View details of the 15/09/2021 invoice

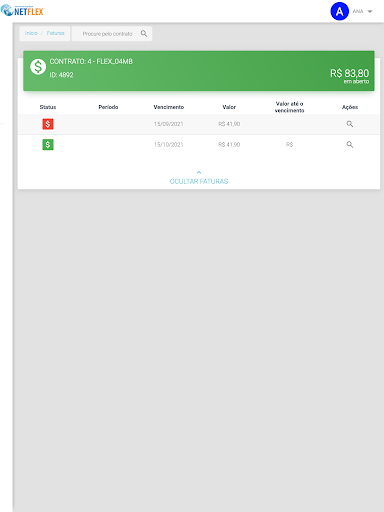coord(350,124)
